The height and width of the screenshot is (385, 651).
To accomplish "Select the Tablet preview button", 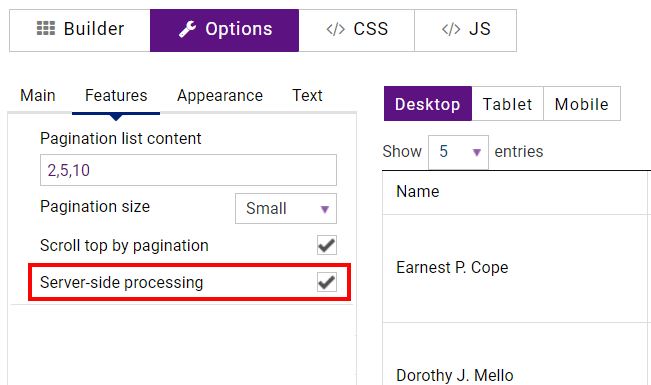I will click(x=507, y=104).
